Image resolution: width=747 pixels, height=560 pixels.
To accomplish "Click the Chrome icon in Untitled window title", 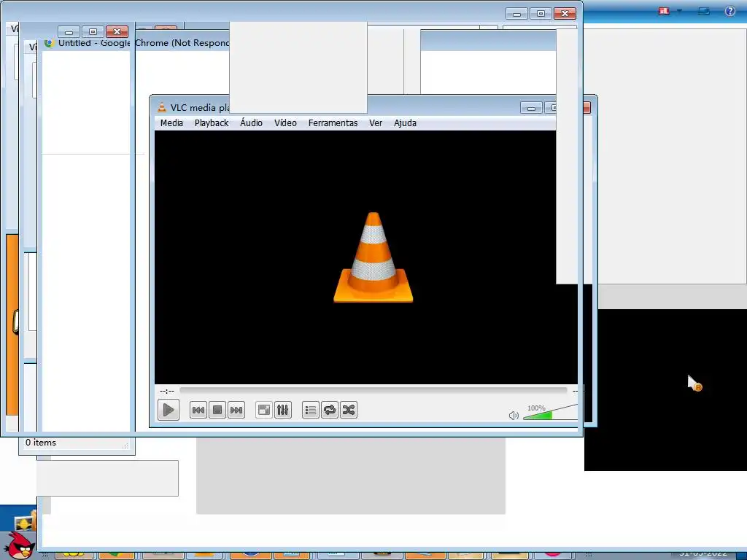I will pos(49,43).
